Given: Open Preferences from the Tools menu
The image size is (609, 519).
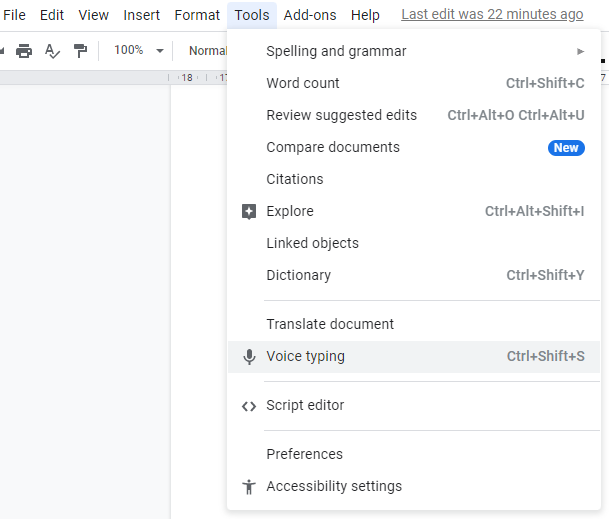Looking at the screenshot, I should pyautogui.click(x=414, y=454).
